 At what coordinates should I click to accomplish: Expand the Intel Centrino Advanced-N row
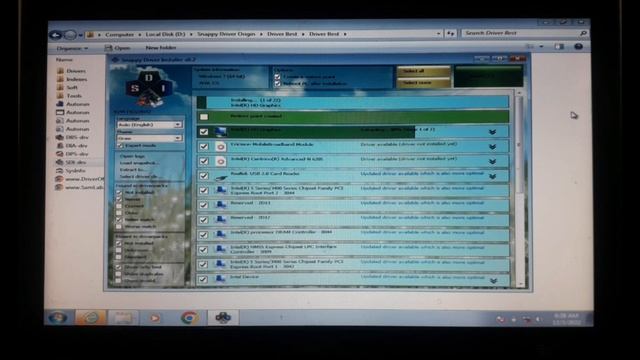[493, 161]
